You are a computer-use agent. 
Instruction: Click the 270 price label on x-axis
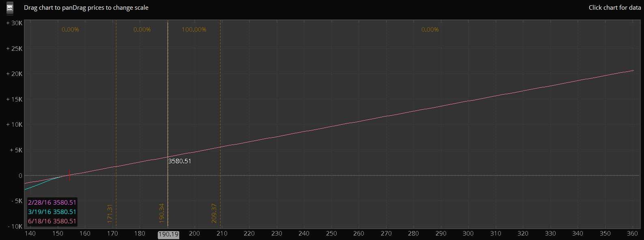[x=386, y=234]
